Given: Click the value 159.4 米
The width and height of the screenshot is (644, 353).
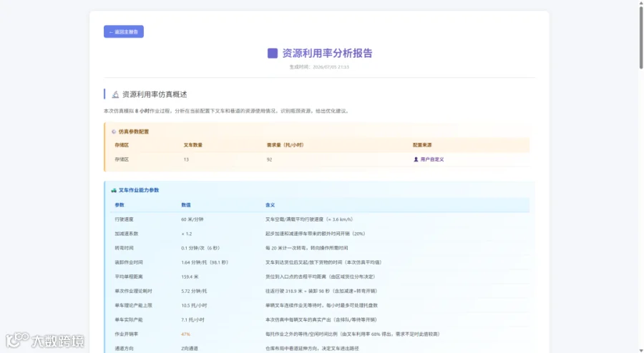Looking at the screenshot, I should (190, 277).
